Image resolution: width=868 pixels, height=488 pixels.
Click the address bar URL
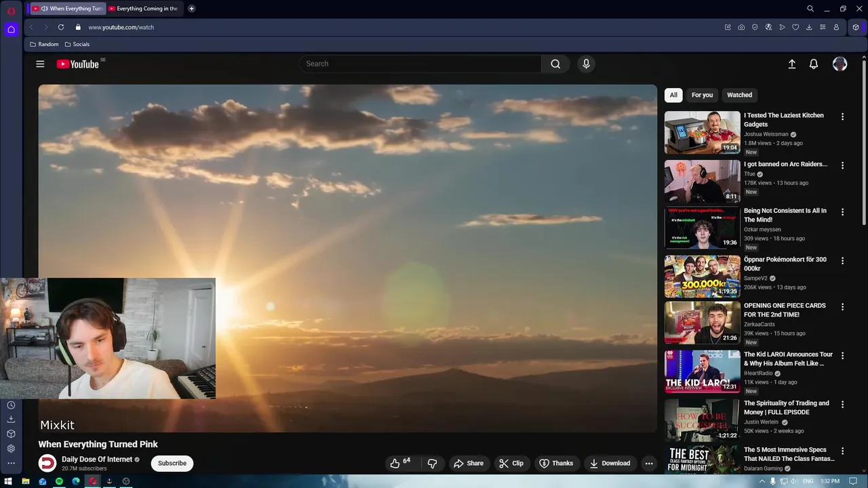(121, 27)
